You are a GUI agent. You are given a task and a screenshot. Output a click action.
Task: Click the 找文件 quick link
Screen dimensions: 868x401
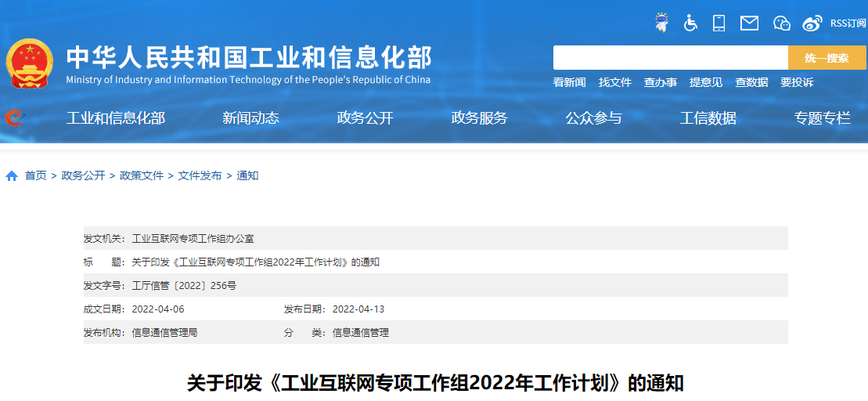click(x=614, y=82)
